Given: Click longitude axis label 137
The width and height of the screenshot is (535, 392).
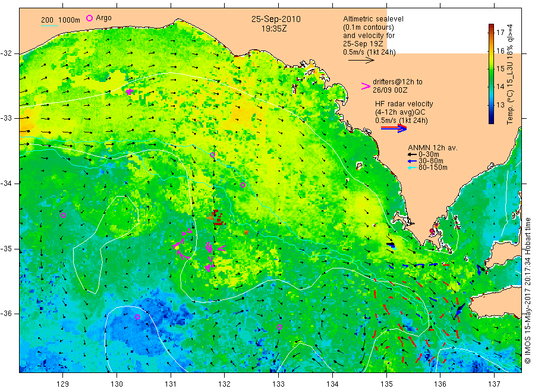Looking at the screenshot, I should 494,384.
